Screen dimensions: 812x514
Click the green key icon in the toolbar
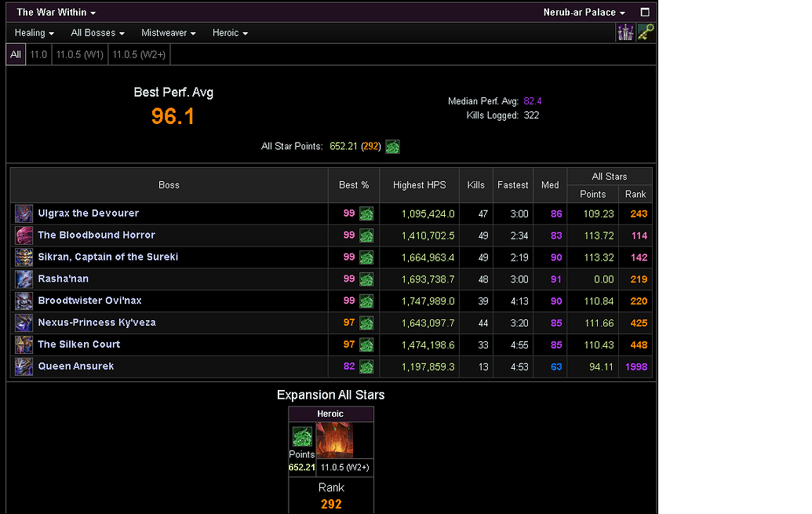[x=646, y=32]
